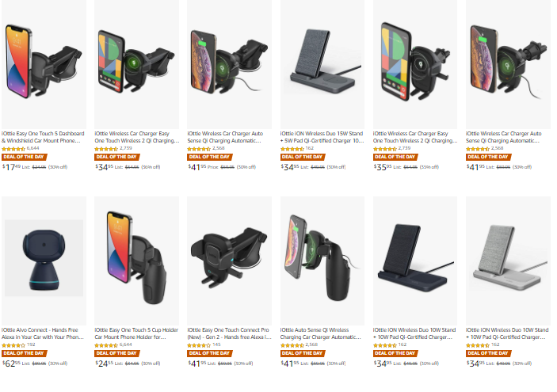Screen dimensions: 557x392
Task: Click the Deal of the Day badge for Aivo Connect
Action: click(21, 353)
